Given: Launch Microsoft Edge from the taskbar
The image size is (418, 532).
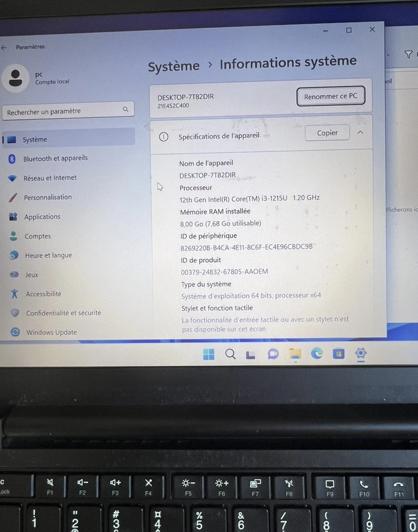Looking at the screenshot, I should (x=317, y=354).
